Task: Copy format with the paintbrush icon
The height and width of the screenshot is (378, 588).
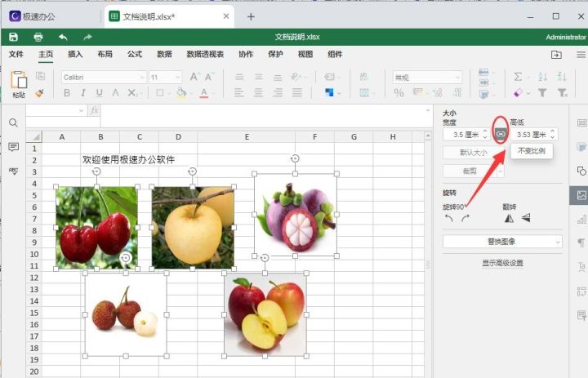Action: tap(40, 92)
